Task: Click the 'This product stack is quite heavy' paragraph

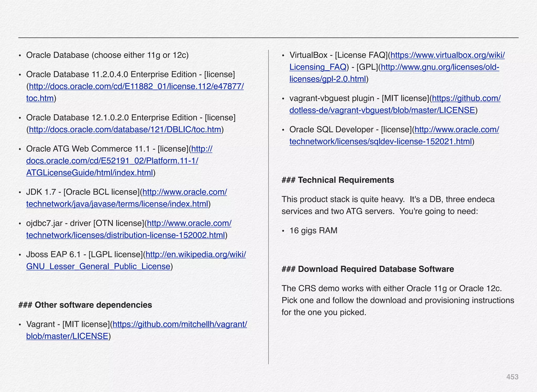Action: 388,205
